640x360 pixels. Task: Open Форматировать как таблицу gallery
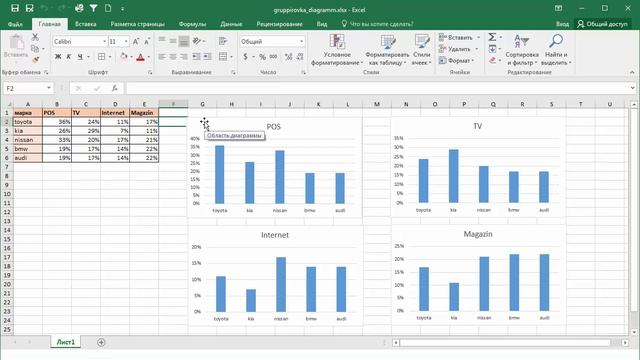point(387,50)
